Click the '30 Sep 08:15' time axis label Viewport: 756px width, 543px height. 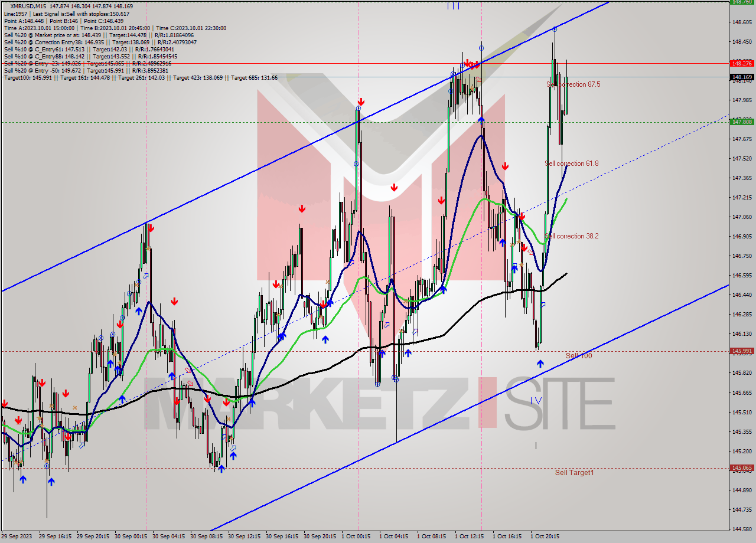point(206,537)
